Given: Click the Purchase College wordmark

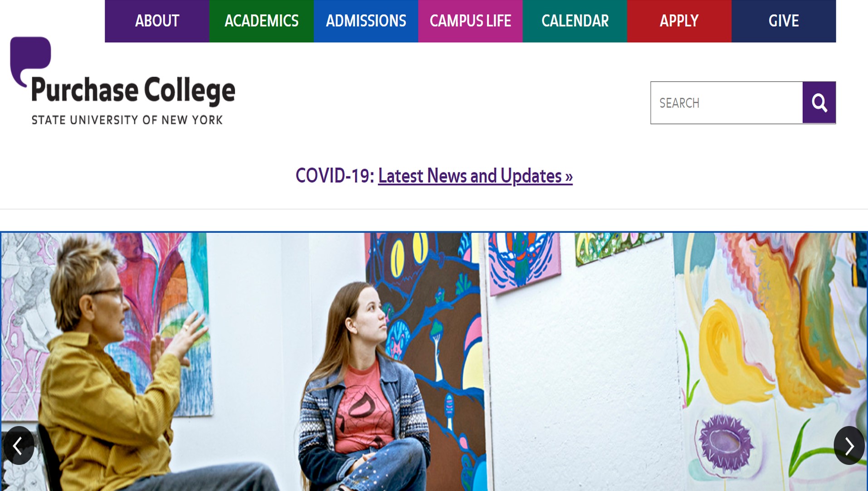Looking at the screenshot, I should [x=133, y=91].
